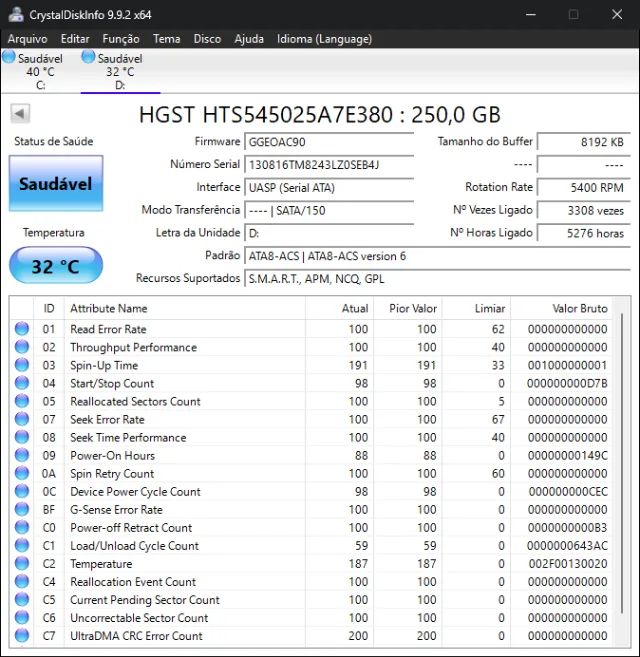Viewport: 640px width, 657px height.
Task: Click the status orb for Power-off Retract Count
Action: point(22,527)
